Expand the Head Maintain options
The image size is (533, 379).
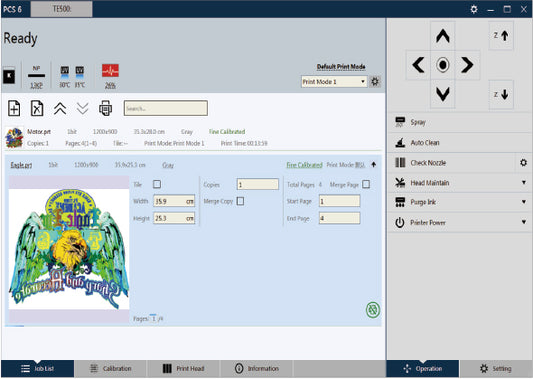point(523,183)
